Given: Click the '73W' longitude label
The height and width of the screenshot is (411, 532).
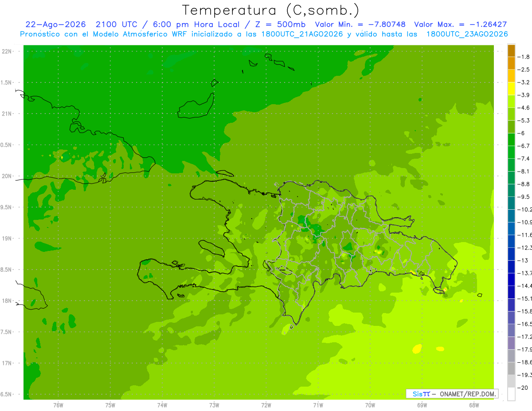Looking at the screenshot, I should 214,405.
